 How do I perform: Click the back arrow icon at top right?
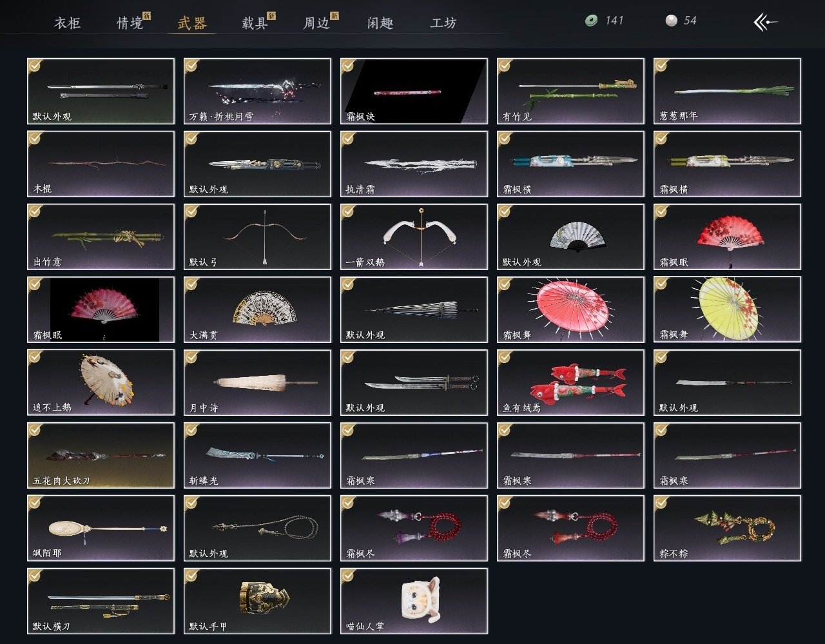(766, 23)
